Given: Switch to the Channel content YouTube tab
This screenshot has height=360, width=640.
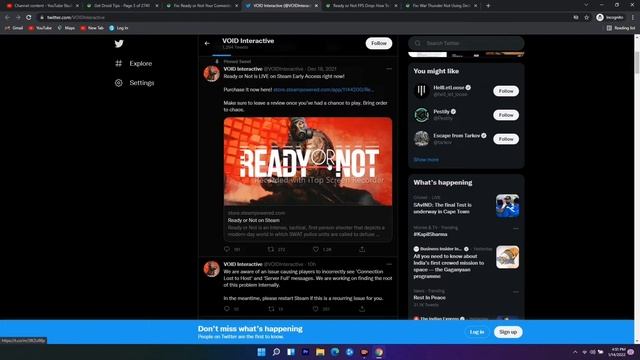Looking at the screenshot, I should [42, 6].
